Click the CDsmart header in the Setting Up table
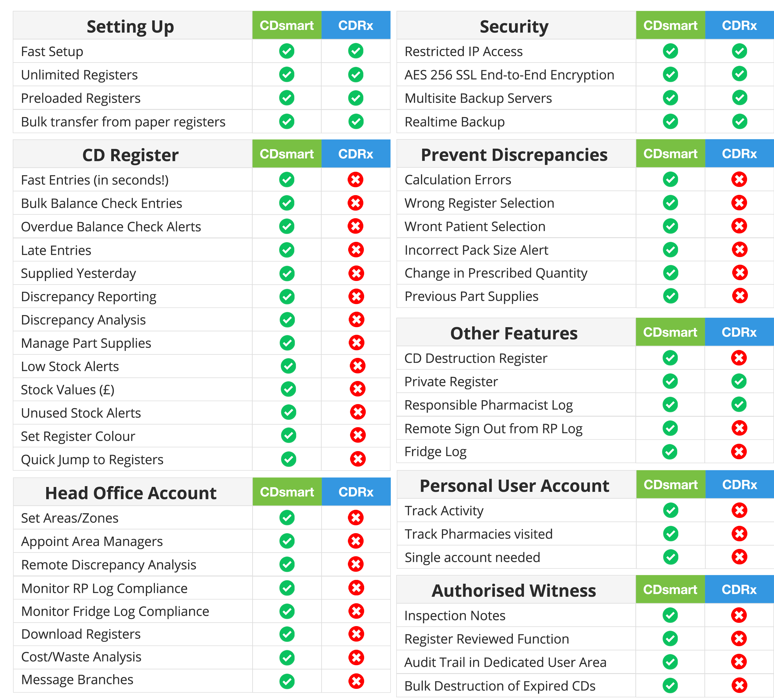 [286, 25]
